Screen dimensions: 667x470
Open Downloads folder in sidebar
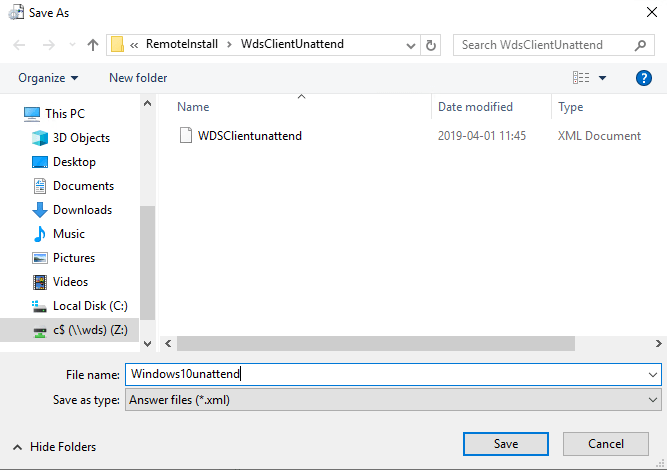82,210
